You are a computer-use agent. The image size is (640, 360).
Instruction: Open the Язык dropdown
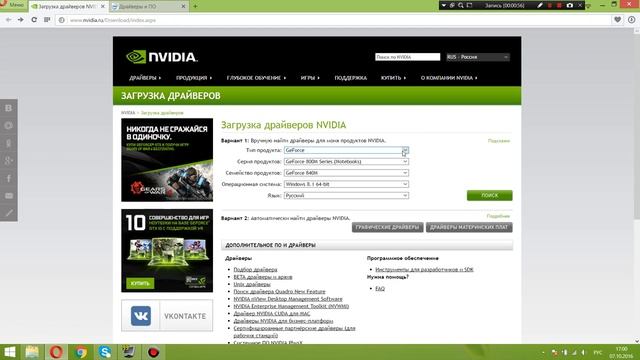coord(346,196)
